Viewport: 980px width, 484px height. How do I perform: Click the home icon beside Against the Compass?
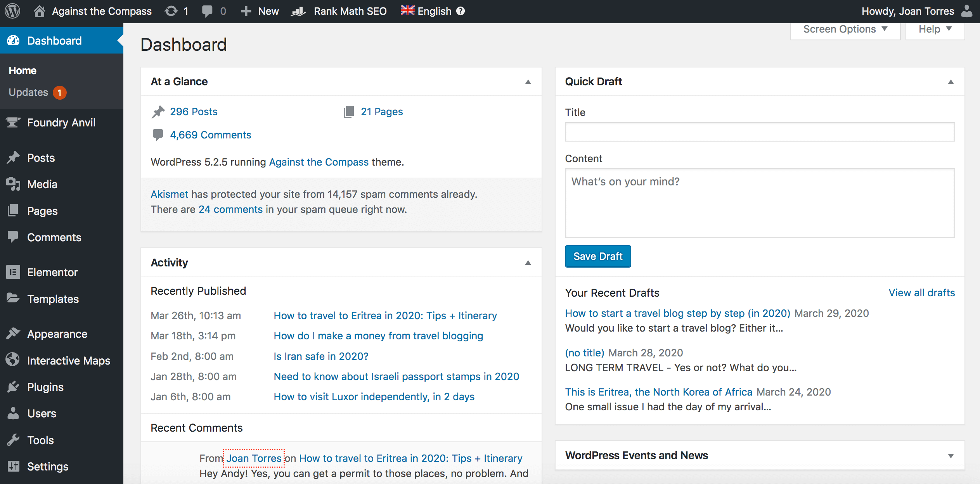tap(39, 11)
